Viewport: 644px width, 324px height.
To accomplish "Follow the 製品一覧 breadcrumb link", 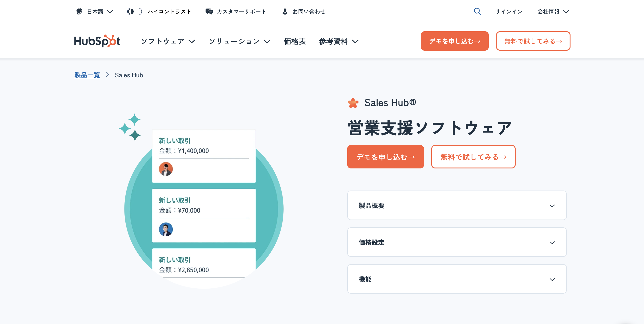I will tap(87, 75).
